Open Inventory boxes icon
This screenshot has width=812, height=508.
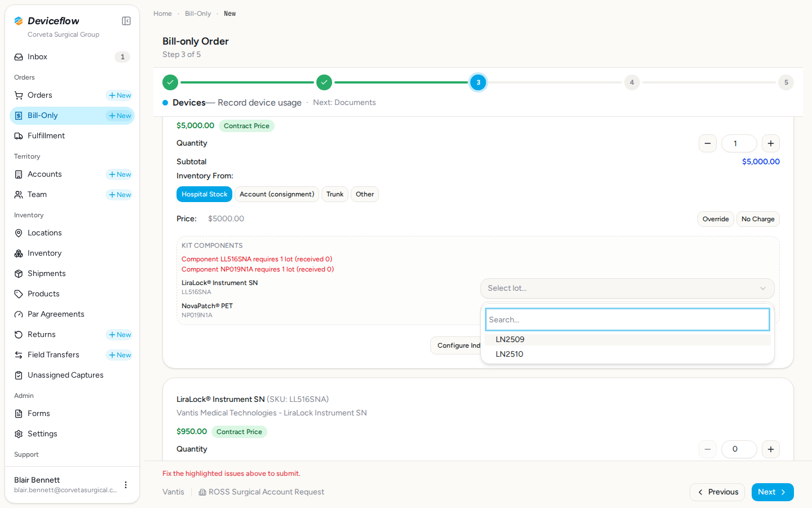(19, 253)
